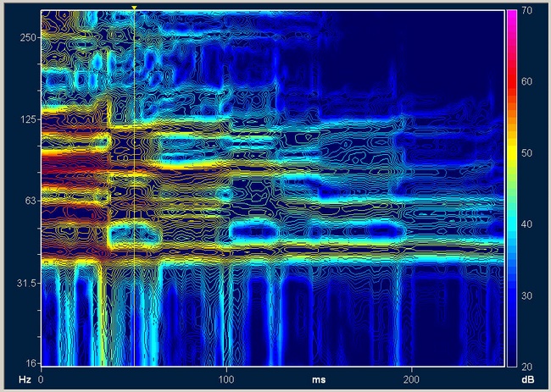Click the 250 Hz frequency axis label
This screenshot has height=392, width=551.
pos(29,37)
